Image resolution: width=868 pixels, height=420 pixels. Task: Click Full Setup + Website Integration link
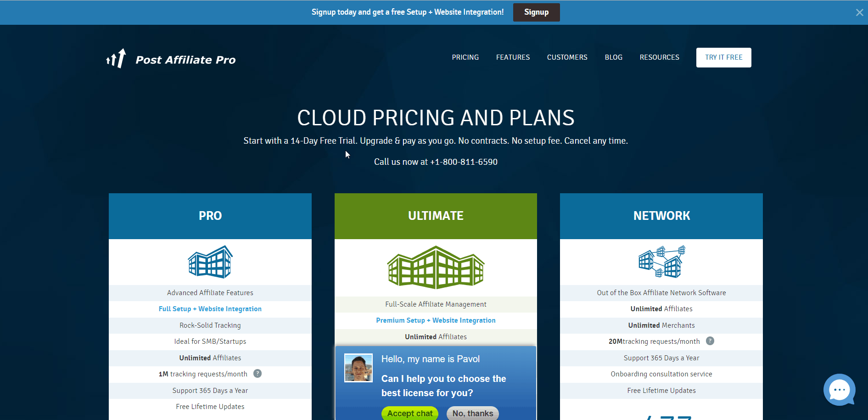point(210,309)
